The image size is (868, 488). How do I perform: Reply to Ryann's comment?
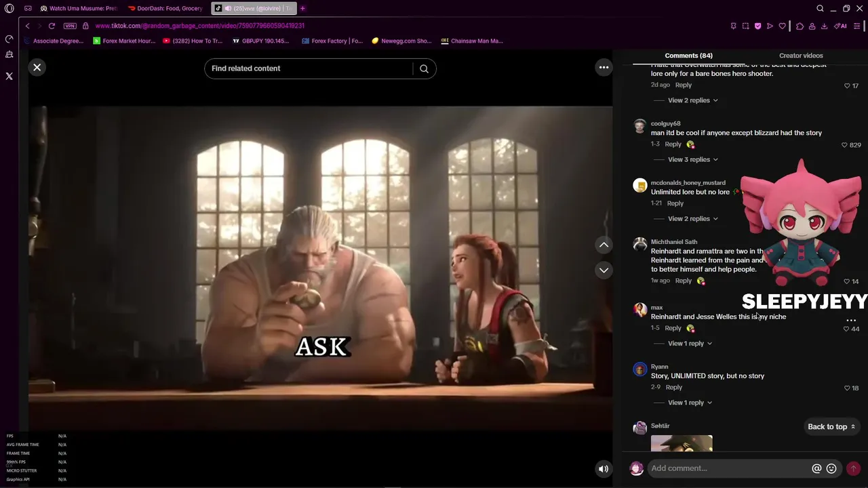click(673, 387)
